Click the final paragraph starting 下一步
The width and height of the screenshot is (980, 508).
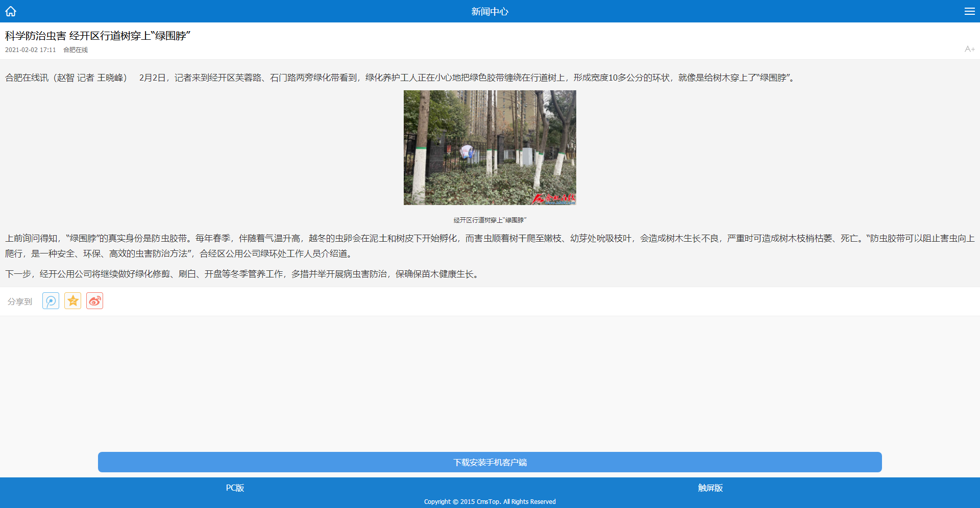243,274
